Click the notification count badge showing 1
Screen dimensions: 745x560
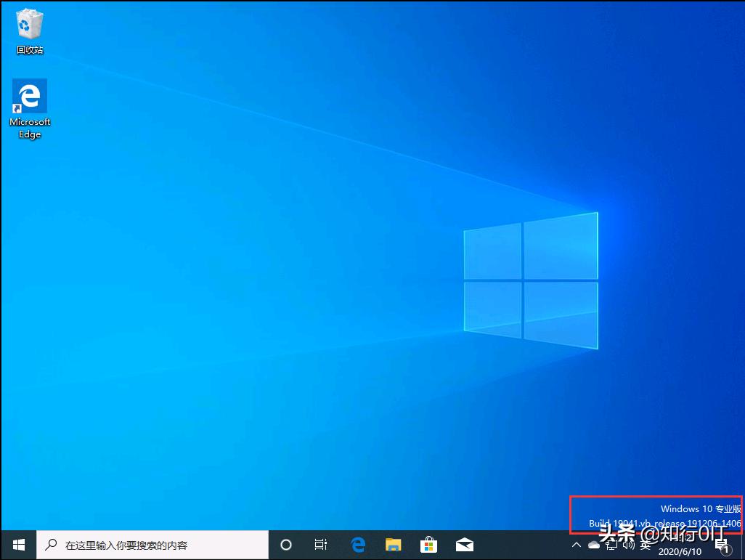[x=726, y=551]
